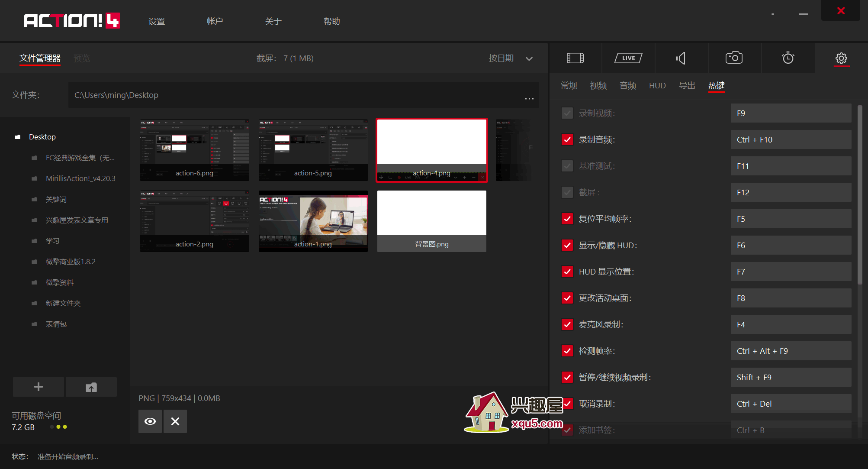Select the action-6.png thumbnail
The width and height of the screenshot is (868, 469).
pos(195,150)
